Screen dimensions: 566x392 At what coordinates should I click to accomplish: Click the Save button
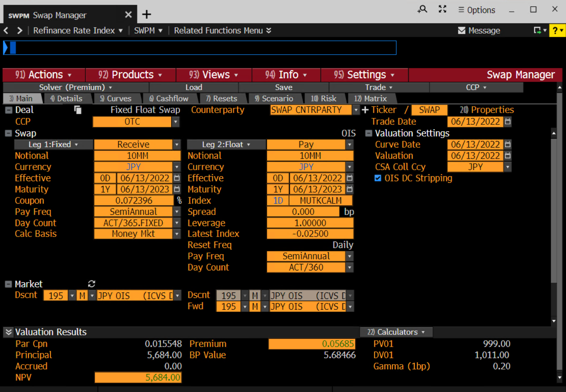click(283, 87)
